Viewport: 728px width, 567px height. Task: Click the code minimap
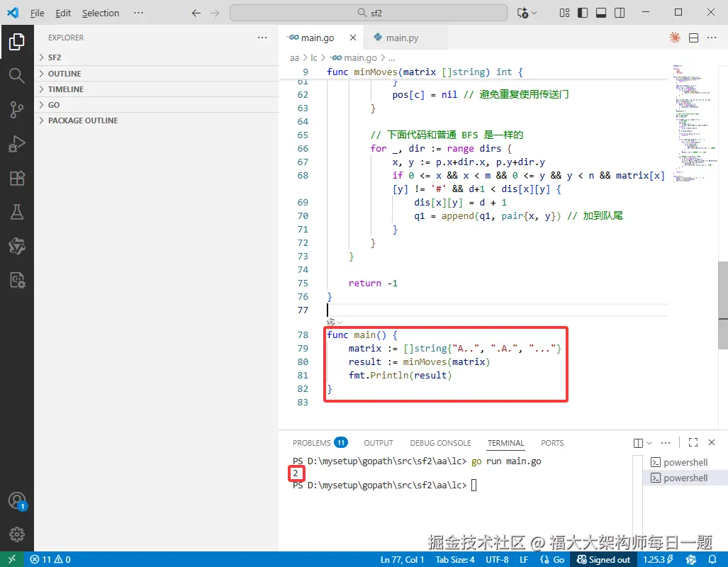pyautogui.click(x=694, y=125)
